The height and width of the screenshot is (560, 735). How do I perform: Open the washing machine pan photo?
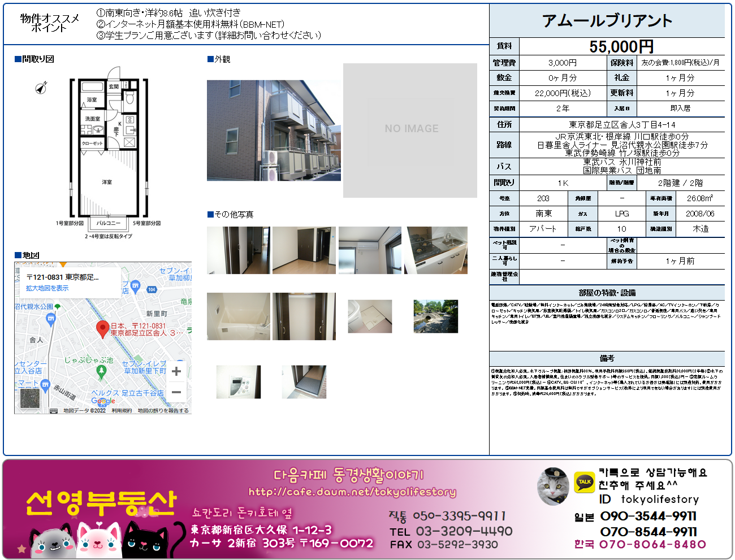(x=370, y=316)
